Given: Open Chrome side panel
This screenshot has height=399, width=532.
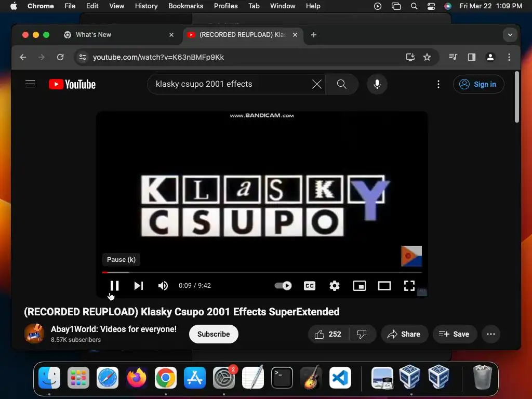Looking at the screenshot, I should click(472, 57).
